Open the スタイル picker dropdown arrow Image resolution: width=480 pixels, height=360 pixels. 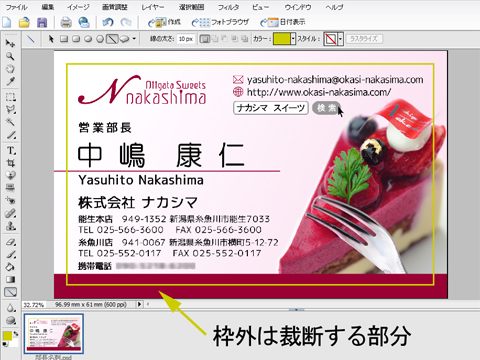tap(340, 39)
